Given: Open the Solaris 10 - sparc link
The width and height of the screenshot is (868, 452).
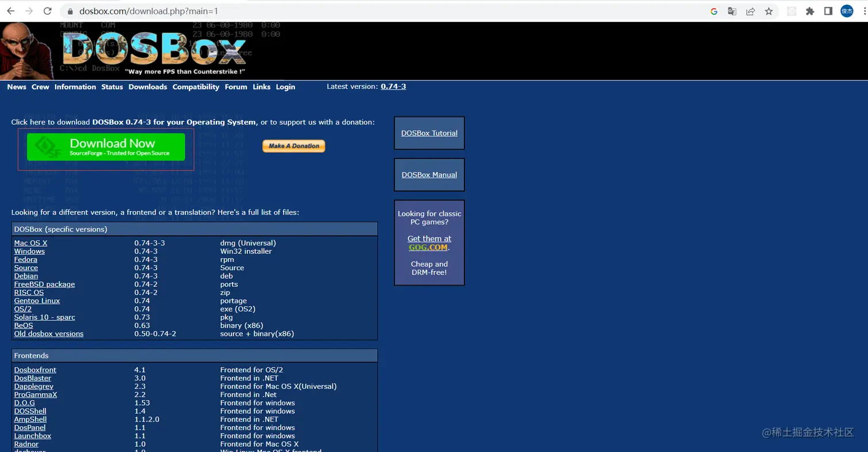Looking at the screenshot, I should pyautogui.click(x=45, y=317).
